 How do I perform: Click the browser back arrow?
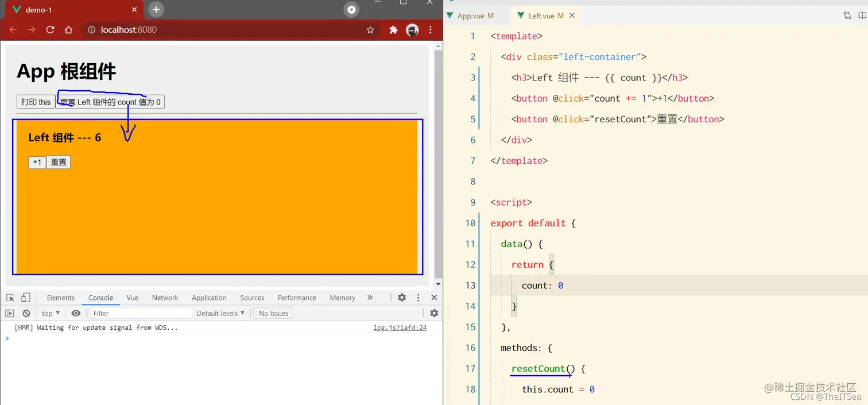pyautogui.click(x=13, y=30)
